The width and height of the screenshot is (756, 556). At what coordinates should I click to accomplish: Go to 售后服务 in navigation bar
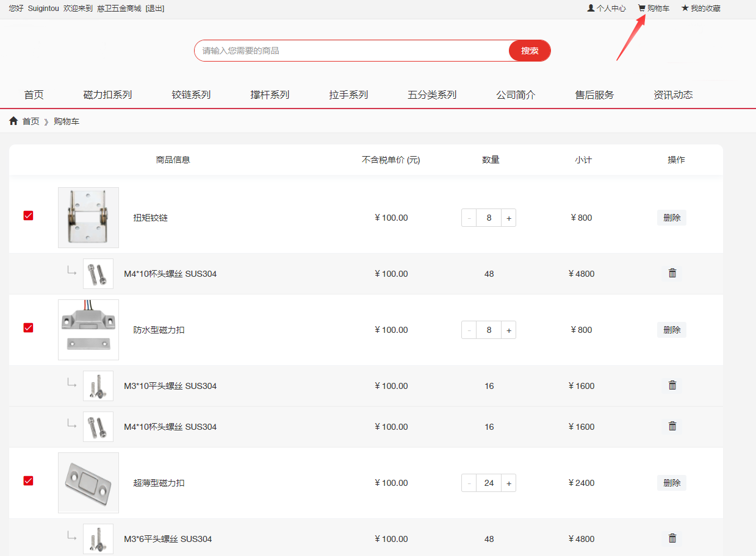point(594,94)
